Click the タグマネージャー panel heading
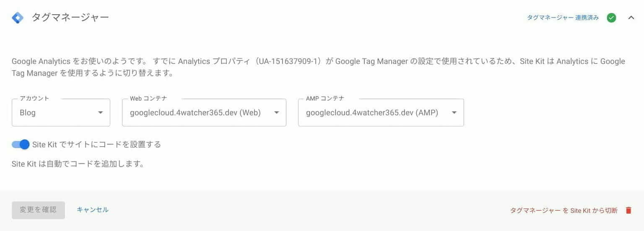 coord(70,18)
